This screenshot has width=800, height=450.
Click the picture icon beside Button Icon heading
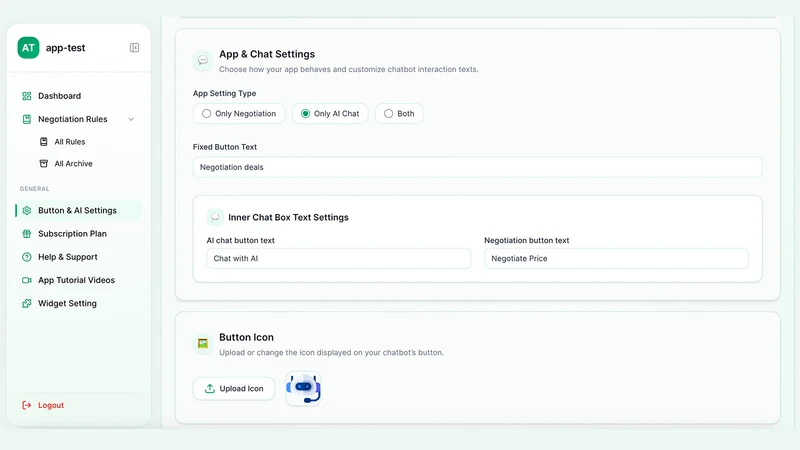(203, 343)
